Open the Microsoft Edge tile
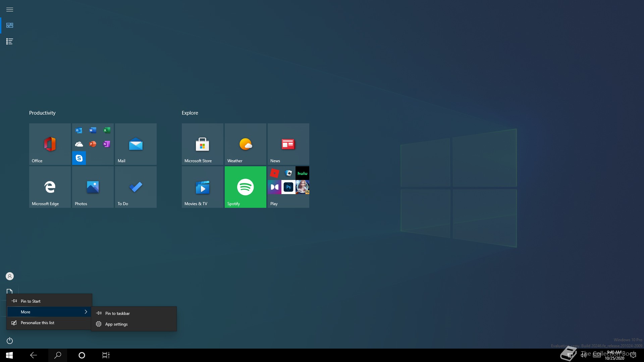644x362 pixels. 50,187
